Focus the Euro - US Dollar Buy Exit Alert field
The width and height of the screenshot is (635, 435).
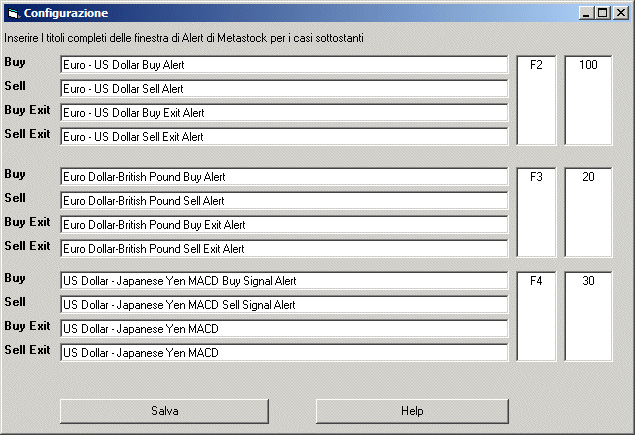(x=284, y=113)
